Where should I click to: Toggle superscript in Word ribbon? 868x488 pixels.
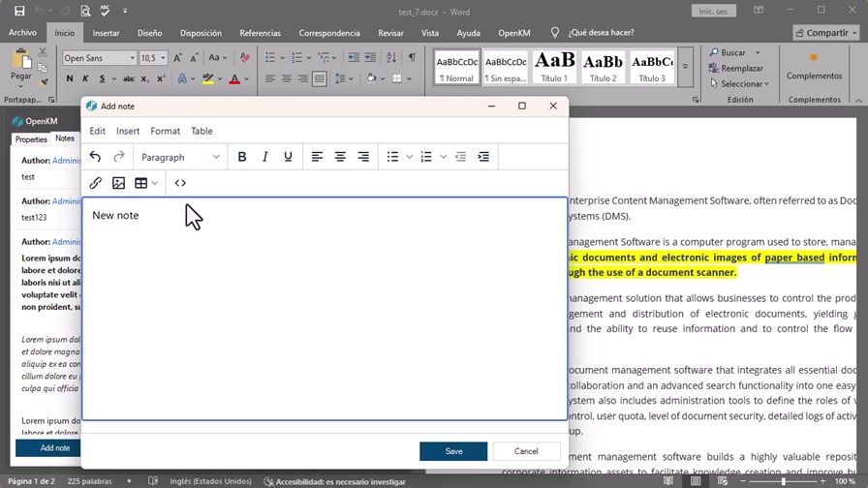tap(161, 79)
